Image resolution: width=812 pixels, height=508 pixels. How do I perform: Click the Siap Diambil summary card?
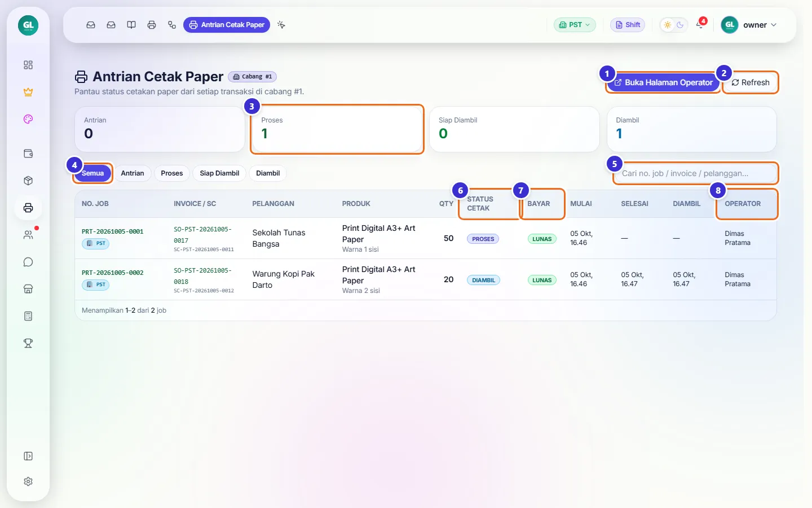514,129
